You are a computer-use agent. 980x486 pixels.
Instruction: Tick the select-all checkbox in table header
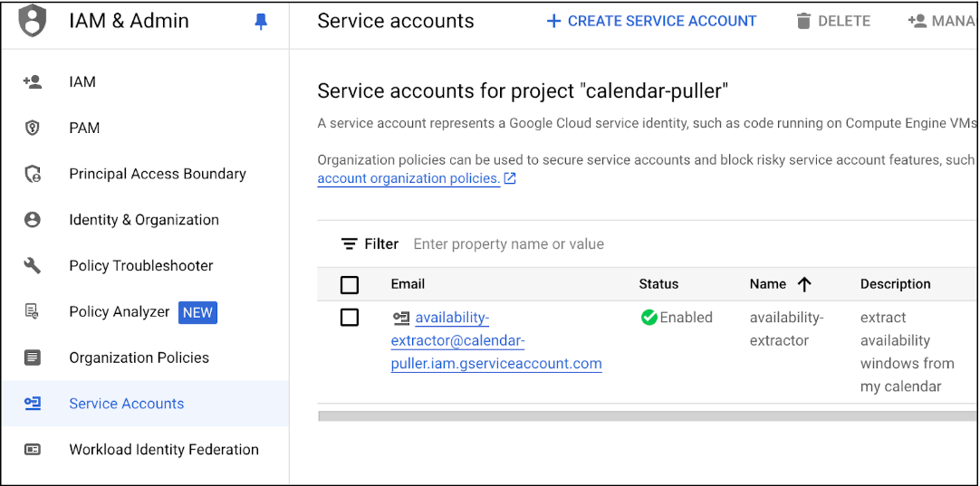pos(350,285)
